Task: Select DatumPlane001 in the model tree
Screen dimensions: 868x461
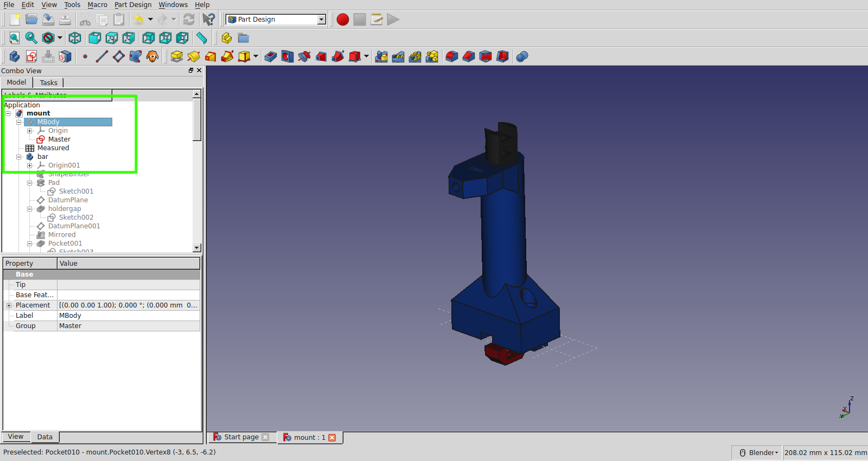Action: pos(74,226)
